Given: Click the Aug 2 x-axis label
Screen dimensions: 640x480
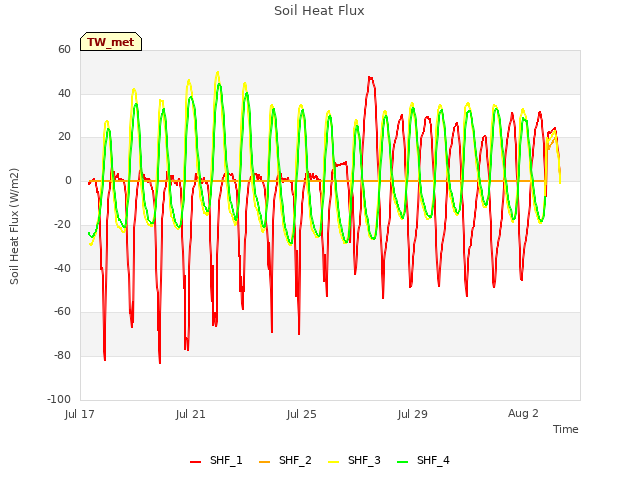Looking at the screenshot, I should (523, 413).
